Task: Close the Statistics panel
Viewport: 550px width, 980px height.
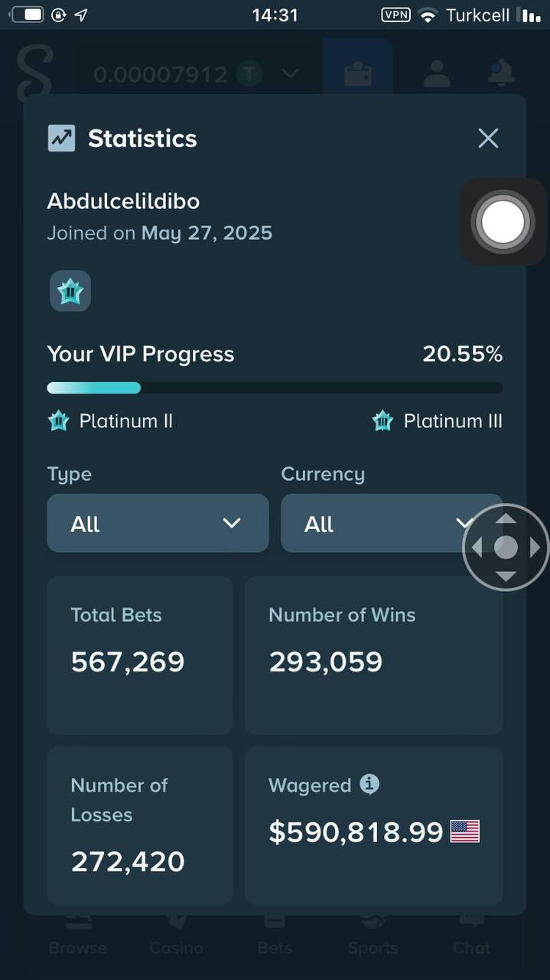Action: (x=488, y=139)
